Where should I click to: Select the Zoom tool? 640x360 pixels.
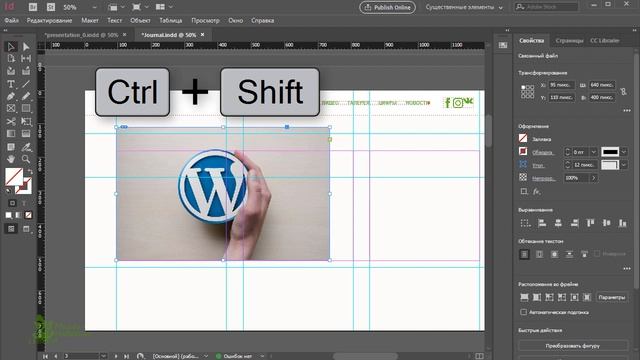point(26,159)
